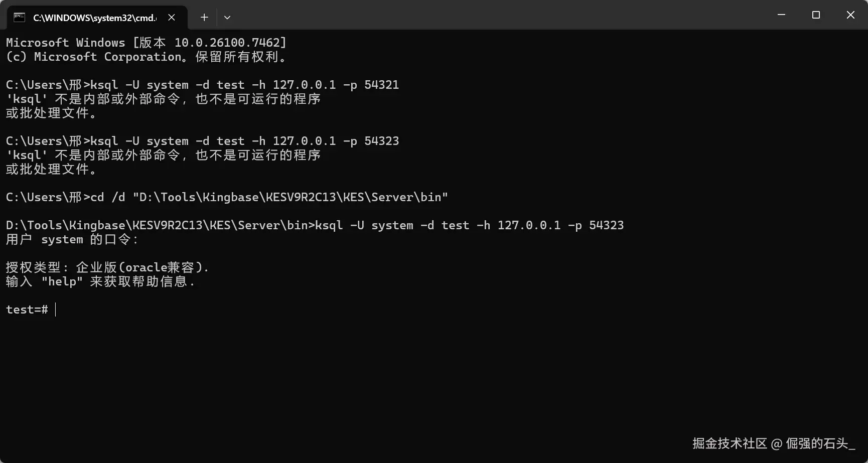Click the D:\Tools ksql command line
The height and width of the screenshot is (463, 868).
(x=315, y=225)
